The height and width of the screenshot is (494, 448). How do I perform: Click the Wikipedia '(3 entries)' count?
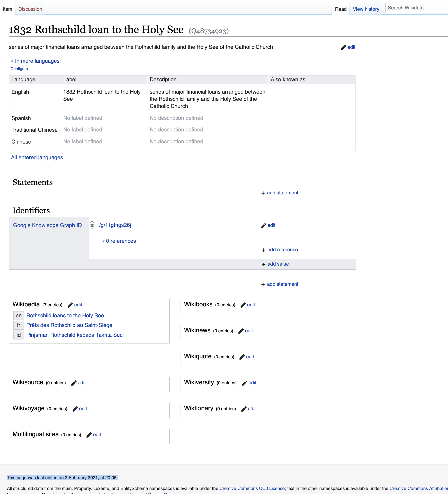[52, 305]
